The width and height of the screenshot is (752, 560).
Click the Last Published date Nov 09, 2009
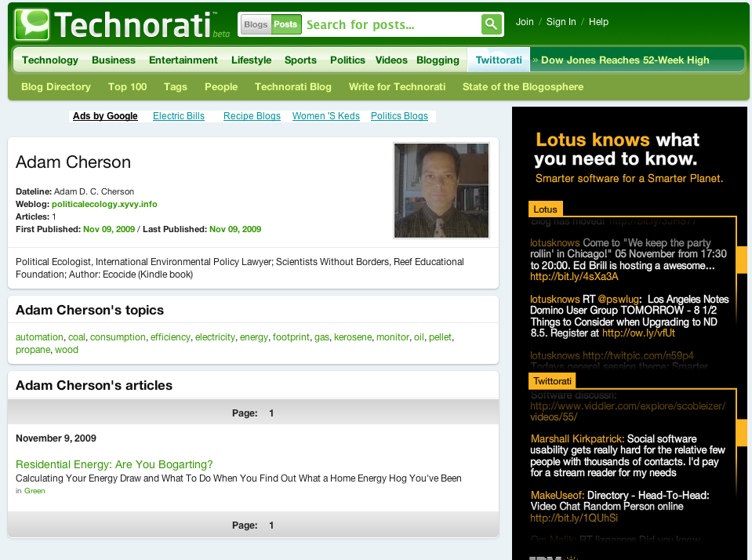point(235,229)
